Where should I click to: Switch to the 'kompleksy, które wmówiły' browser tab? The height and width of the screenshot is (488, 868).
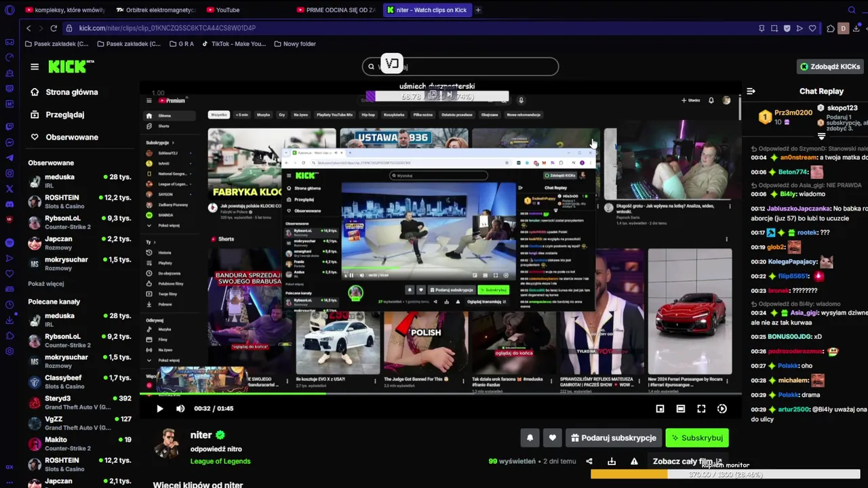point(64,10)
